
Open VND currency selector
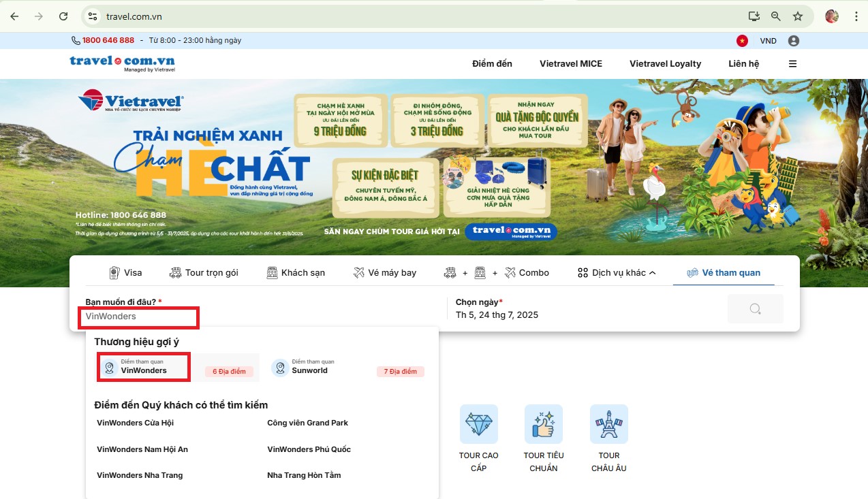point(768,41)
